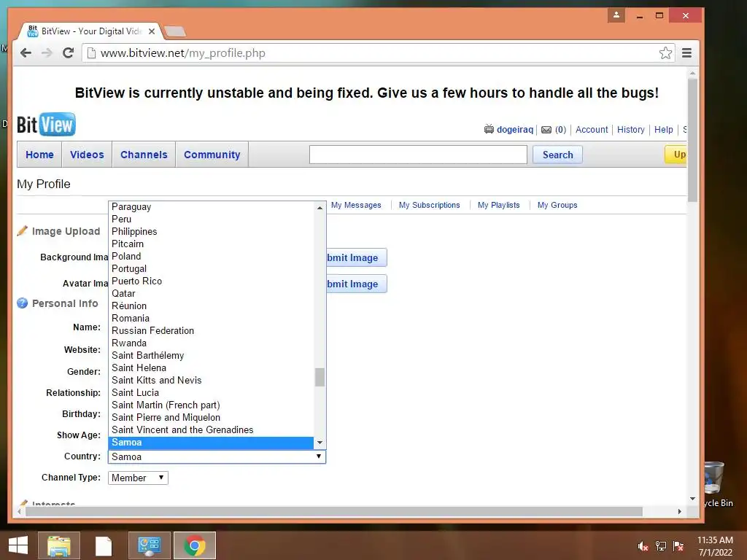The width and height of the screenshot is (747, 560).
Task: Click the page vertical scrollbar thumb
Action: tap(692, 139)
